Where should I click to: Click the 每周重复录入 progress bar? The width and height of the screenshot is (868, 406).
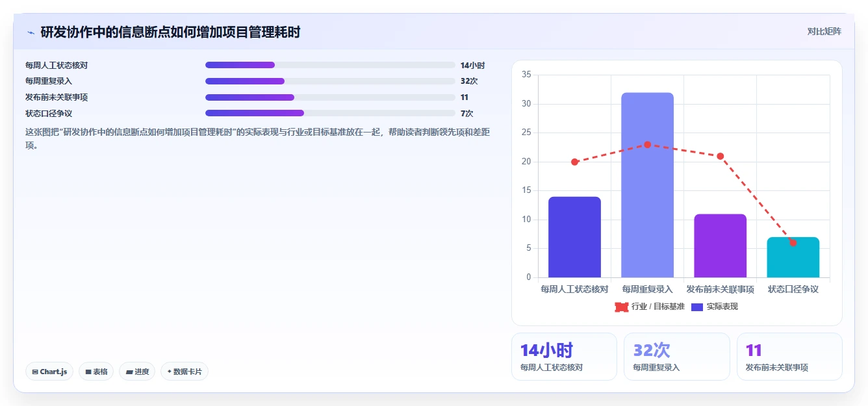330,81
